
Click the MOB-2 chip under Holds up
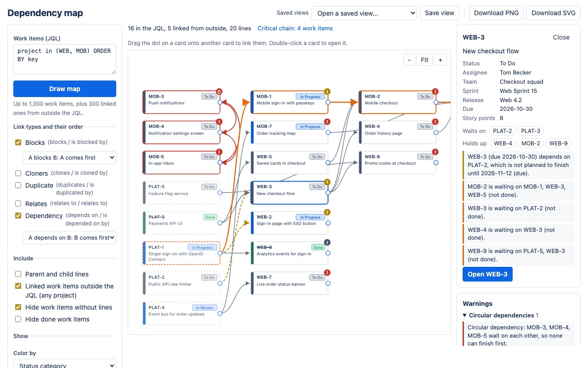click(531, 144)
